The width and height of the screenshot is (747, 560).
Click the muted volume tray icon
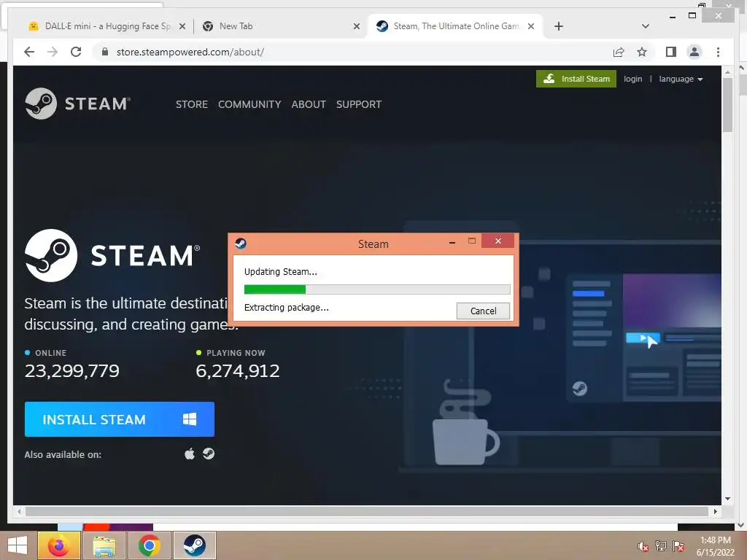(x=643, y=546)
